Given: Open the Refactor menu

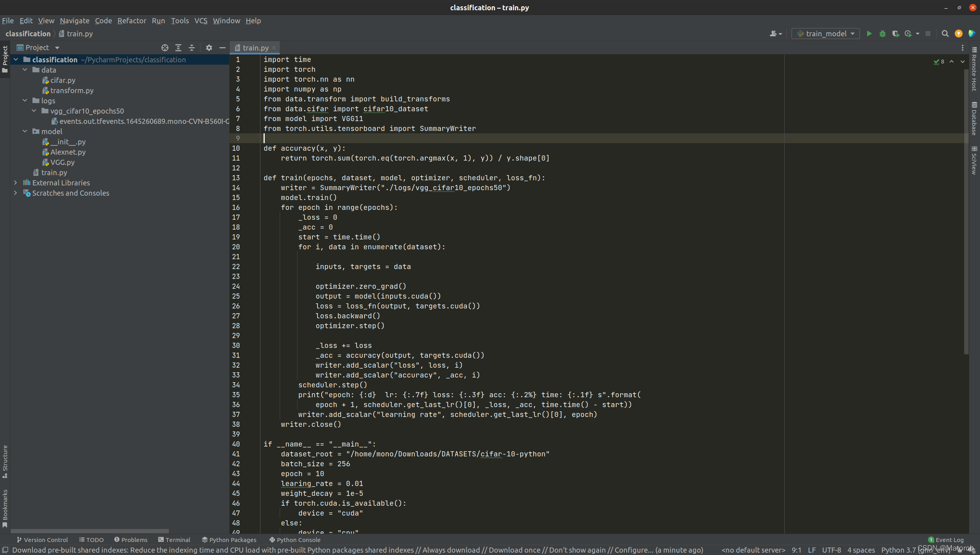Looking at the screenshot, I should [x=132, y=21].
